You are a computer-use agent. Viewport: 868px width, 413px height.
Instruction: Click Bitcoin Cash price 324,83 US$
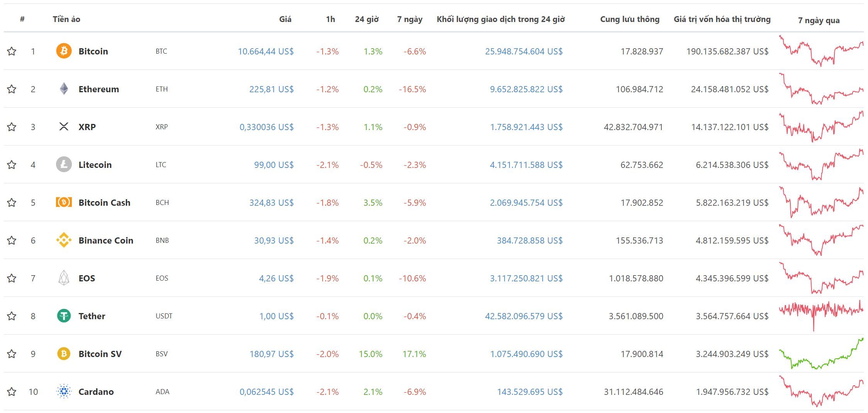272,202
